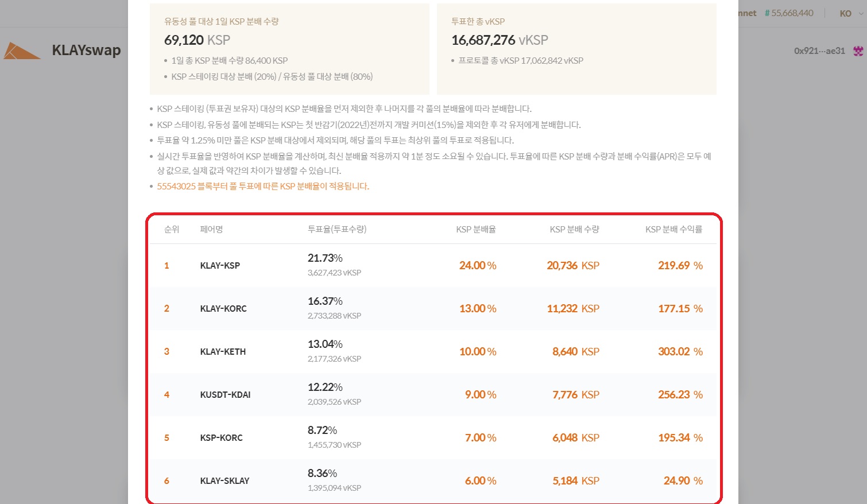The image size is (867, 504).
Task: Click the KLAYswap brand name text
Action: tap(86, 51)
